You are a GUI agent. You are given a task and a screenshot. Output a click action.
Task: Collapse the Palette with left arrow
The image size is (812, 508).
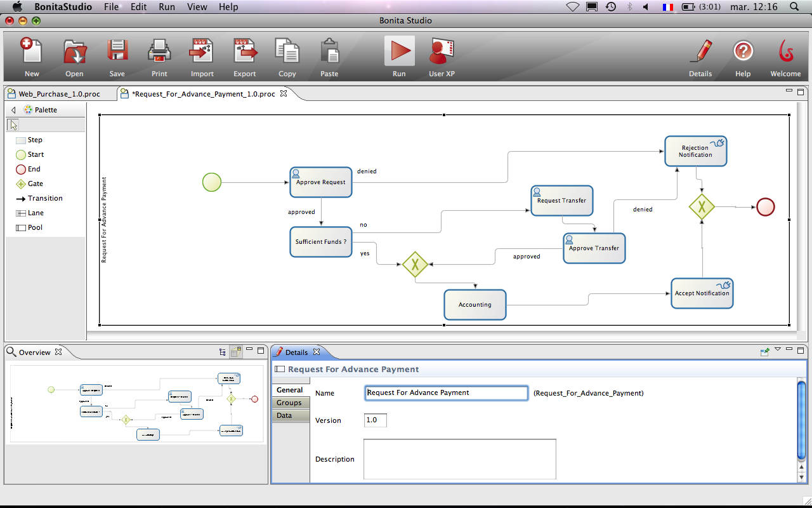pos(13,110)
